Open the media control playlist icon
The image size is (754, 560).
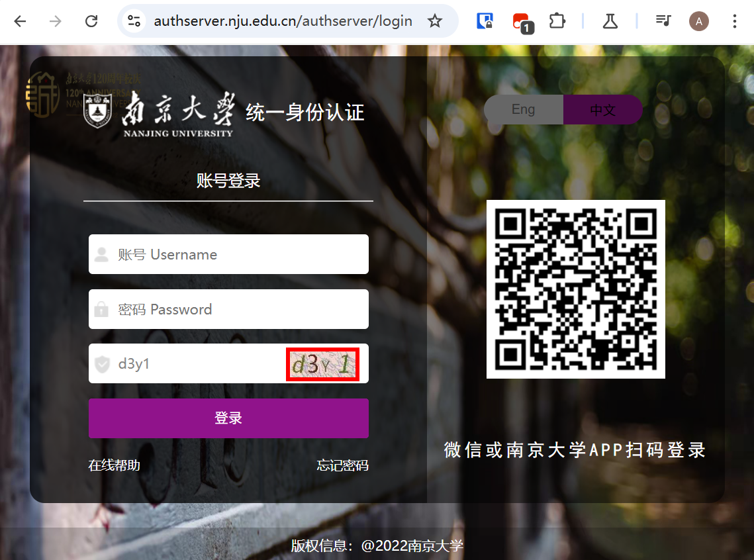pos(663,21)
